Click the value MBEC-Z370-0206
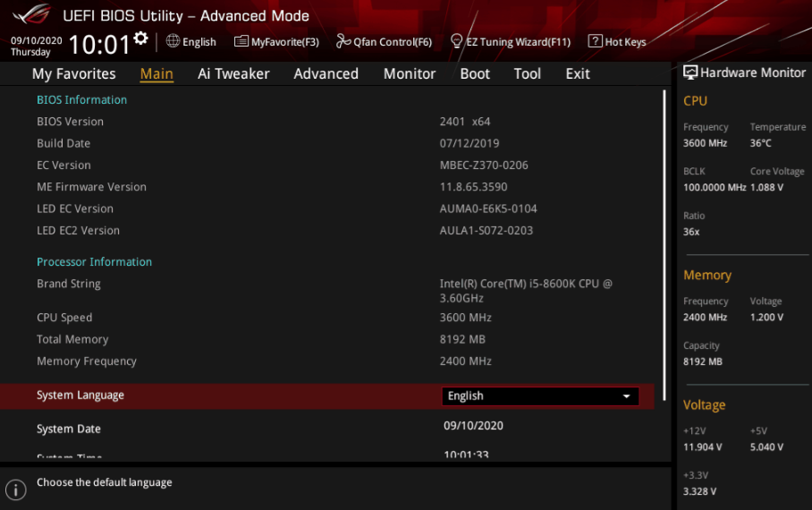The width and height of the screenshot is (812, 510). click(484, 165)
